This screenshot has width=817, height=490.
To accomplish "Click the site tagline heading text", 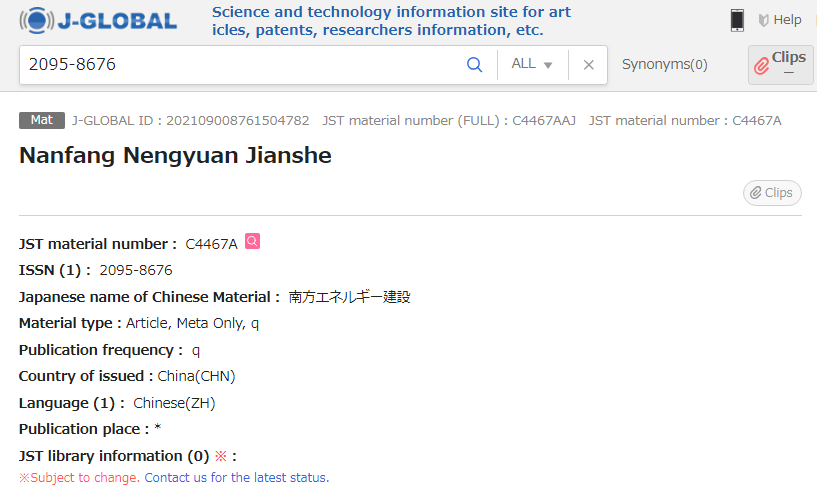I will click(x=391, y=21).
